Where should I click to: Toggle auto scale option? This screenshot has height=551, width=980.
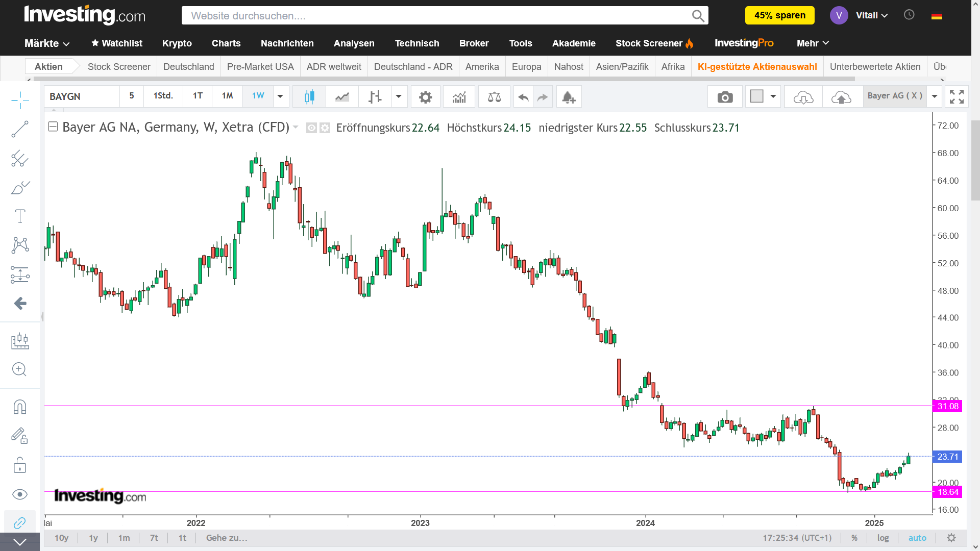[x=917, y=538]
